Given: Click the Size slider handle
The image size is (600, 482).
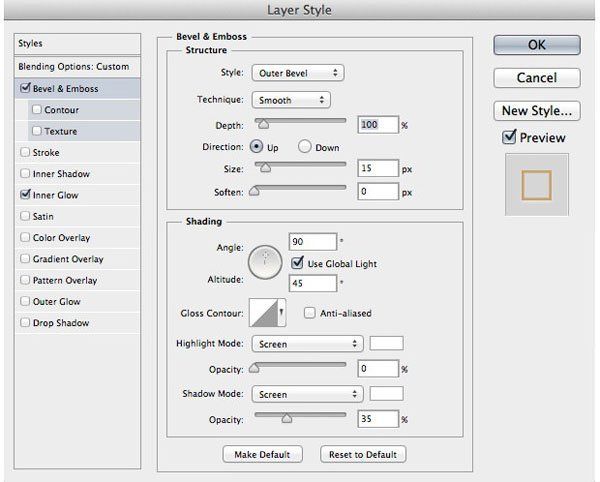Looking at the screenshot, I should [x=265, y=167].
